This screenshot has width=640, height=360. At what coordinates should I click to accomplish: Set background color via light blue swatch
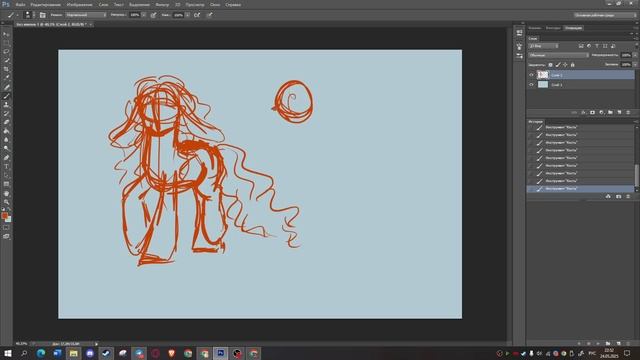pyautogui.click(x=9, y=220)
